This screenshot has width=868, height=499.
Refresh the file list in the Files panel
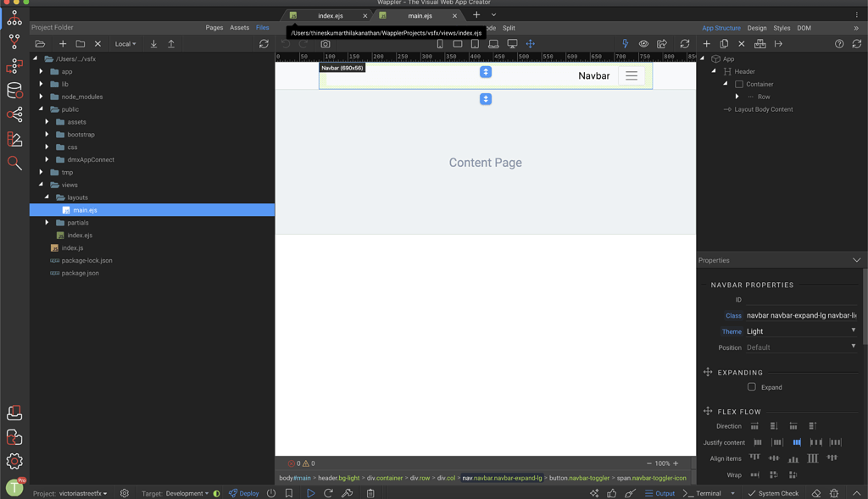(x=265, y=43)
